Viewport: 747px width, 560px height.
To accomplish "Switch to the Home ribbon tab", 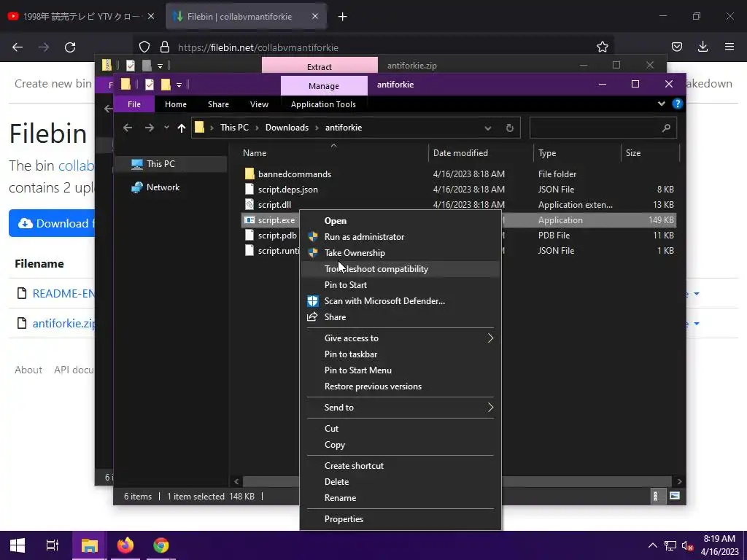I will pos(175,104).
